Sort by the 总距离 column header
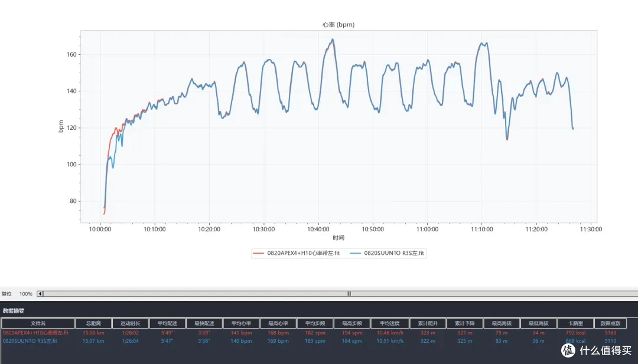638x364 pixels. (93, 323)
